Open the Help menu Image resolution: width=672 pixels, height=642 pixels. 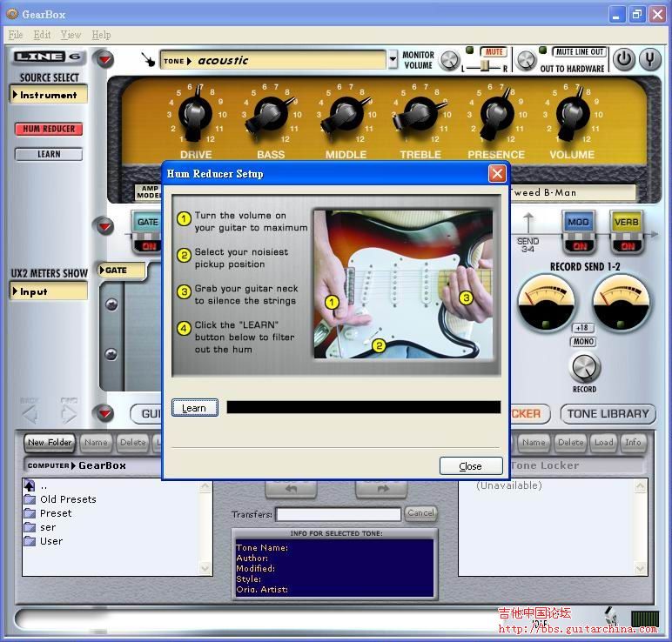click(101, 35)
